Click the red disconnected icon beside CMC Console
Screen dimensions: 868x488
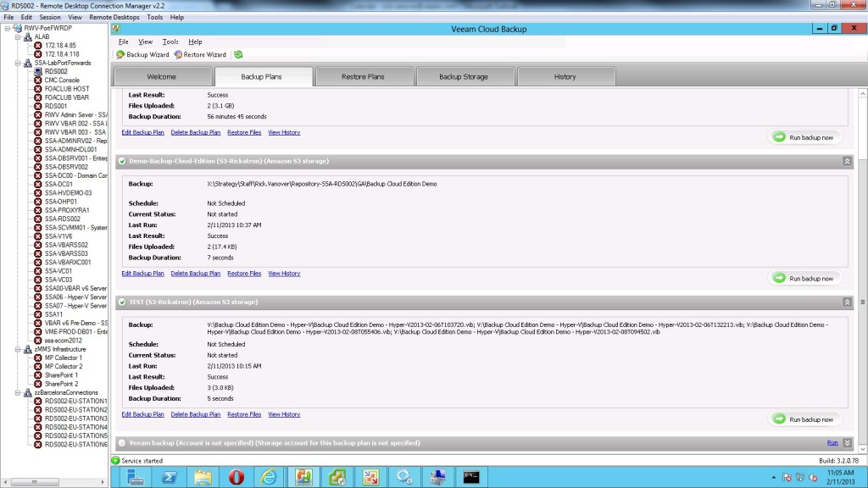[37, 80]
